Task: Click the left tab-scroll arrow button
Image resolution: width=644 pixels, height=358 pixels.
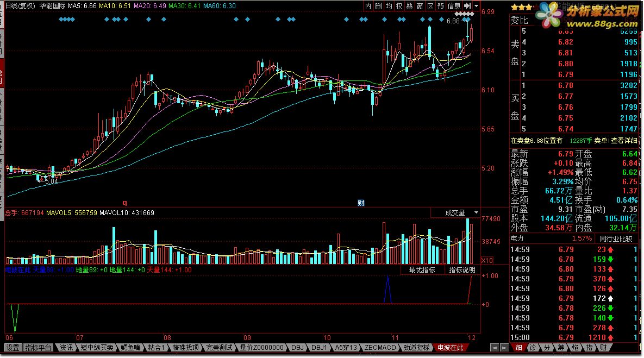Action: click(495, 348)
